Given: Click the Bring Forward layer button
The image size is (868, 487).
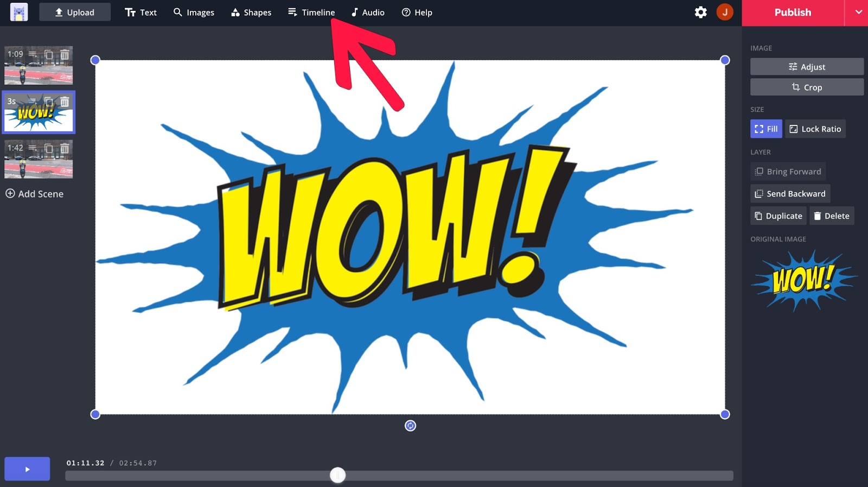Looking at the screenshot, I should point(788,172).
